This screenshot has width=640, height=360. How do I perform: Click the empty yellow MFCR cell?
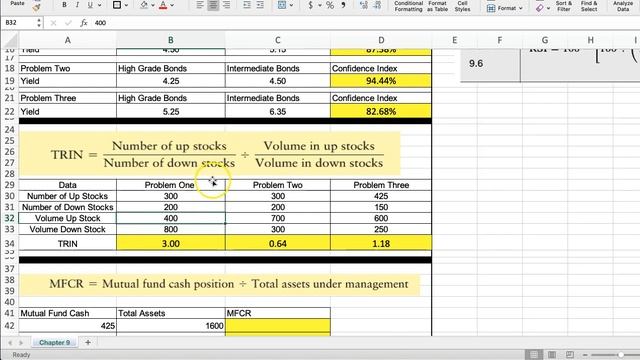click(278, 325)
